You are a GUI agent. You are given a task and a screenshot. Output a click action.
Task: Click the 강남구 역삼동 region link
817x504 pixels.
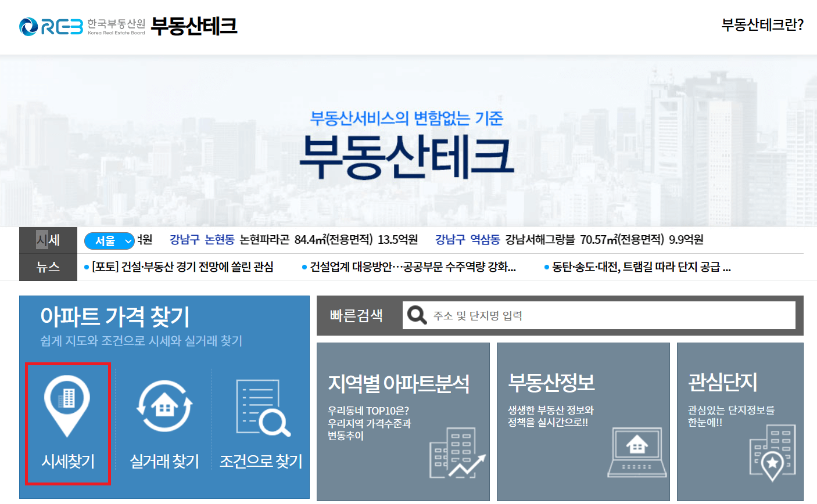[x=468, y=240]
